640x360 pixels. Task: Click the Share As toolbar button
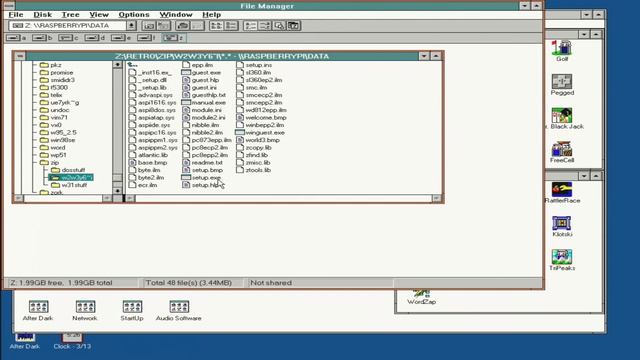click(x=182, y=26)
